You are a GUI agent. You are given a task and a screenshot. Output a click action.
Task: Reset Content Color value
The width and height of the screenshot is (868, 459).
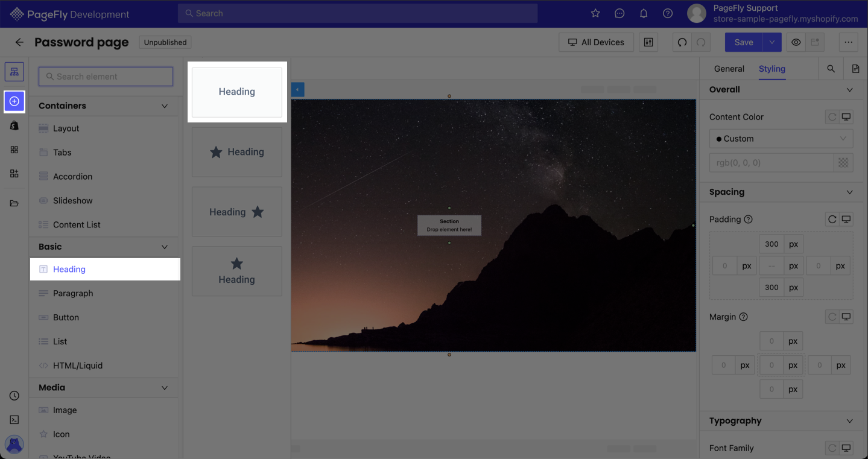coord(832,117)
